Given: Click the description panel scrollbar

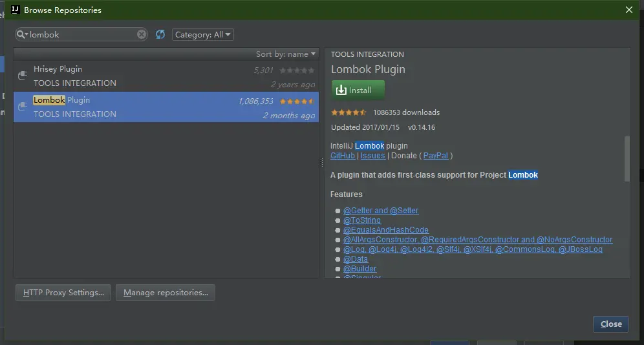Looking at the screenshot, I should (x=627, y=158).
